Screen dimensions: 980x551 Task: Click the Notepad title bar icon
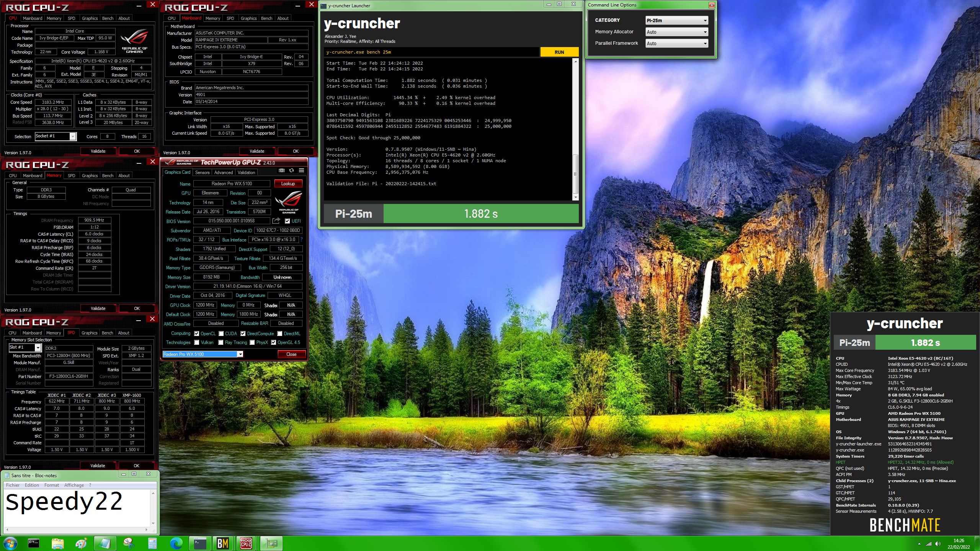[x=7, y=475]
